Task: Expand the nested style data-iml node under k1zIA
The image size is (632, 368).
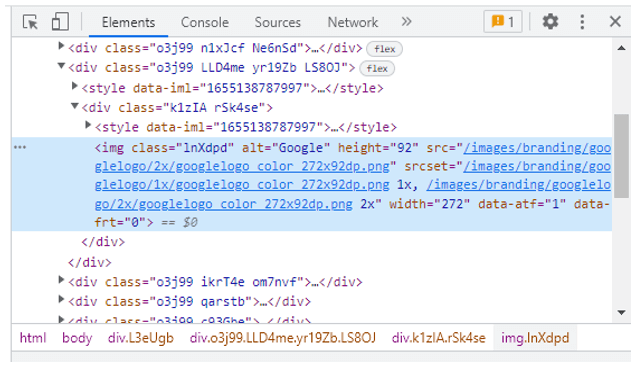Action: coord(87,125)
